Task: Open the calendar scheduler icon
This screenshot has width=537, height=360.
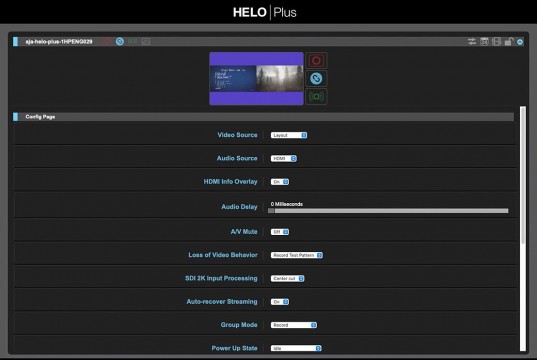Action: point(484,42)
